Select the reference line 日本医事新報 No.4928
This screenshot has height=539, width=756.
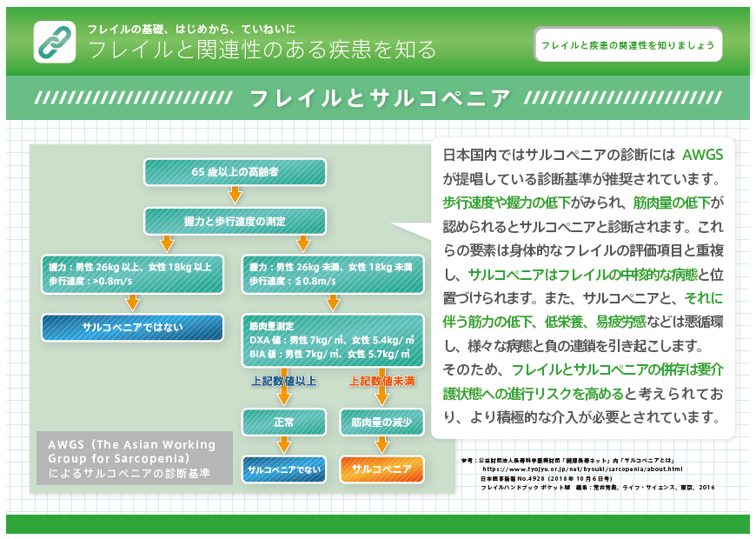(x=547, y=479)
